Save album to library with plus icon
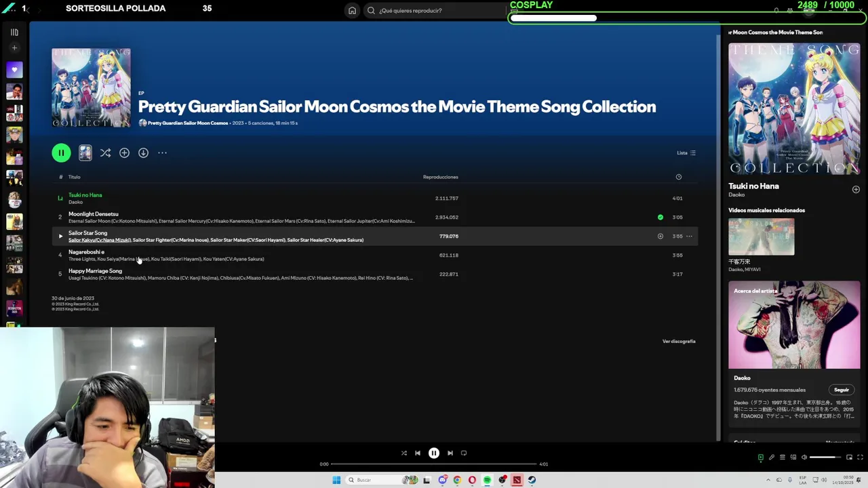 (x=124, y=153)
